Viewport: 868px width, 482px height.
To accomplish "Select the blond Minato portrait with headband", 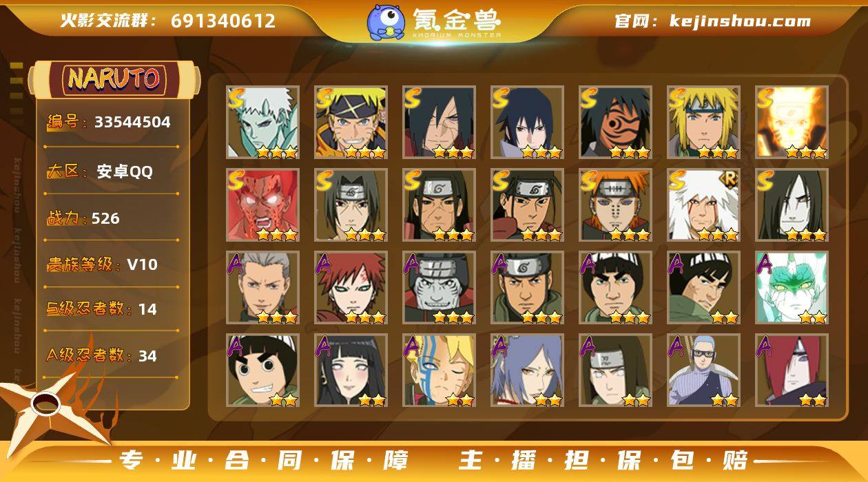I will 703,123.
